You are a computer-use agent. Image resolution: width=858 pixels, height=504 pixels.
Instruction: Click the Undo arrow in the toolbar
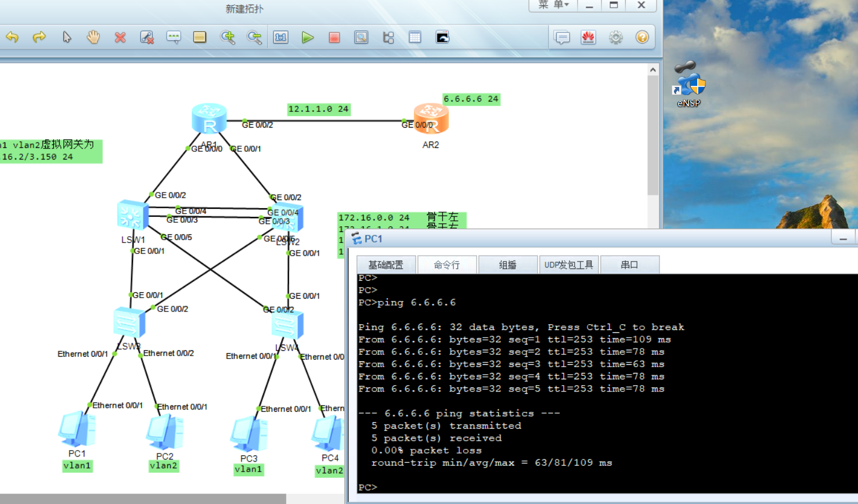(12, 38)
